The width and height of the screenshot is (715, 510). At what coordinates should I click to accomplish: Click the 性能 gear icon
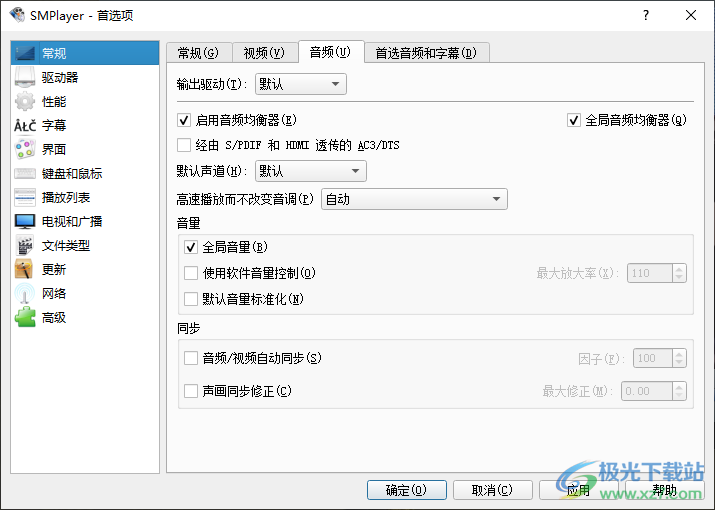point(25,101)
